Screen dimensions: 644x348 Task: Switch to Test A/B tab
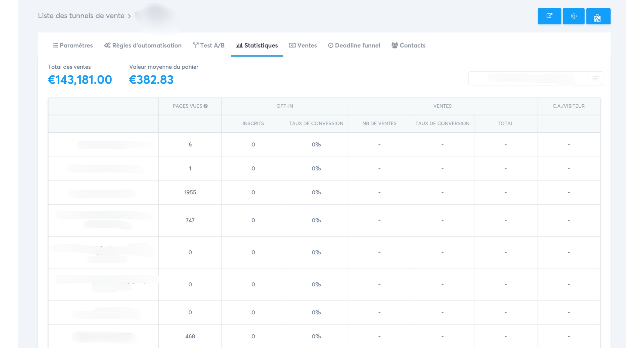pyautogui.click(x=212, y=45)
